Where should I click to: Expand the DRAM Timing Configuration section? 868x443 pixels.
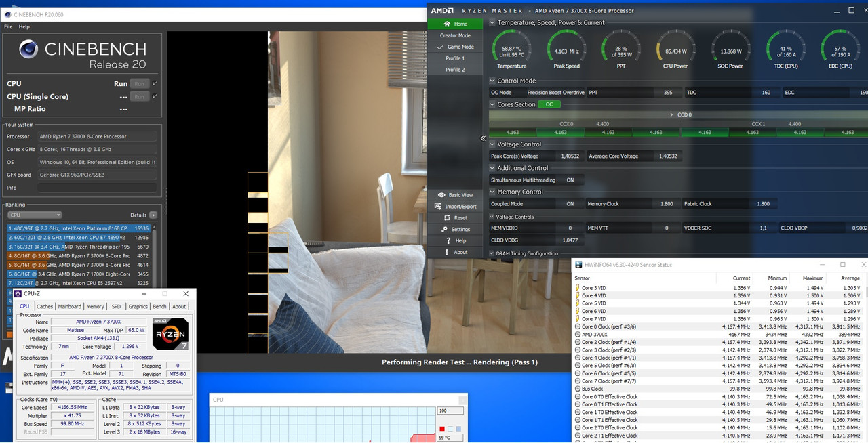click(x=492, y=253)
